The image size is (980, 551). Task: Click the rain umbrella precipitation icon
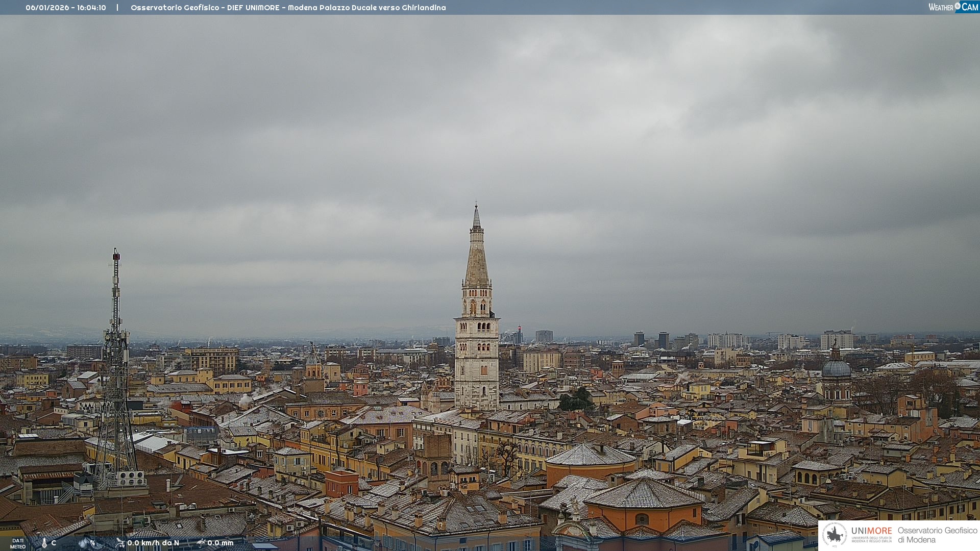click(x=201, y=543)
